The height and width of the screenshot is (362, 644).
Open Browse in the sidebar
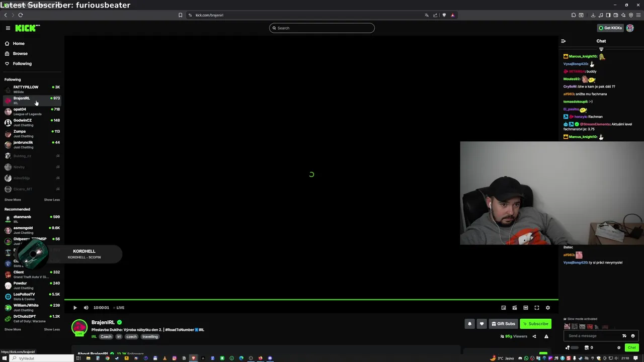tap(32, 54)
